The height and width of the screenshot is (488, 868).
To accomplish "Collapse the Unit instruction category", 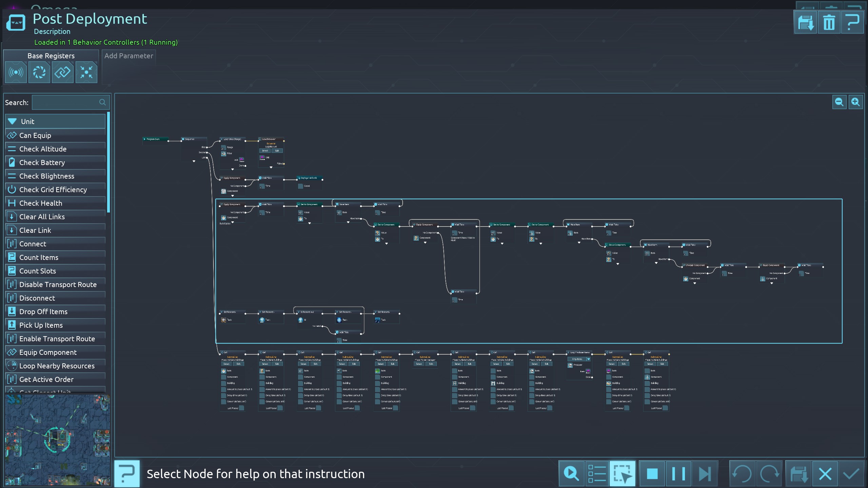I will [x=12, y=121].
